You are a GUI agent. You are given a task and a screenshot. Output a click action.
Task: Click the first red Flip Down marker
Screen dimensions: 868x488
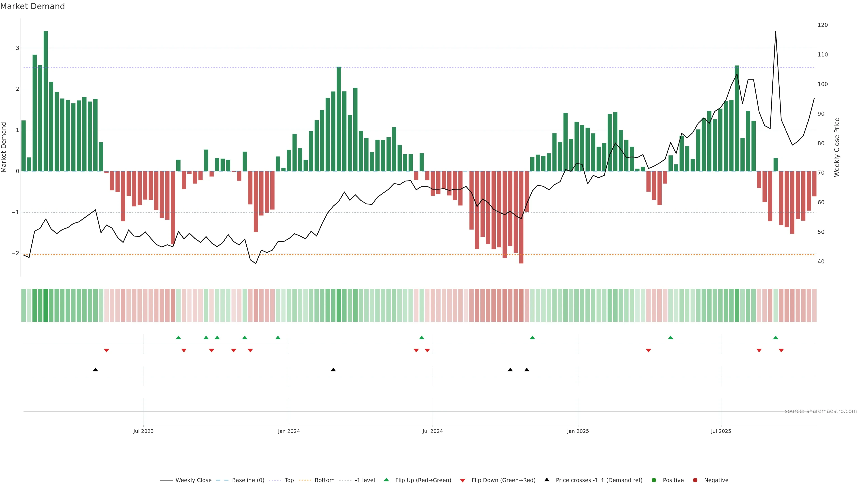click(x=106, y=351)
